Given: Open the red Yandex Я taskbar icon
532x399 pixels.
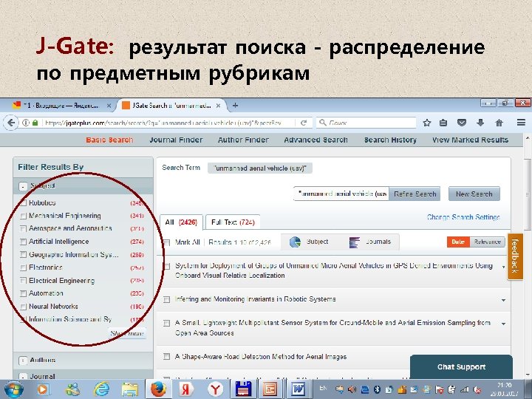Looking at the screenshot, I should [x=186, y=389].
